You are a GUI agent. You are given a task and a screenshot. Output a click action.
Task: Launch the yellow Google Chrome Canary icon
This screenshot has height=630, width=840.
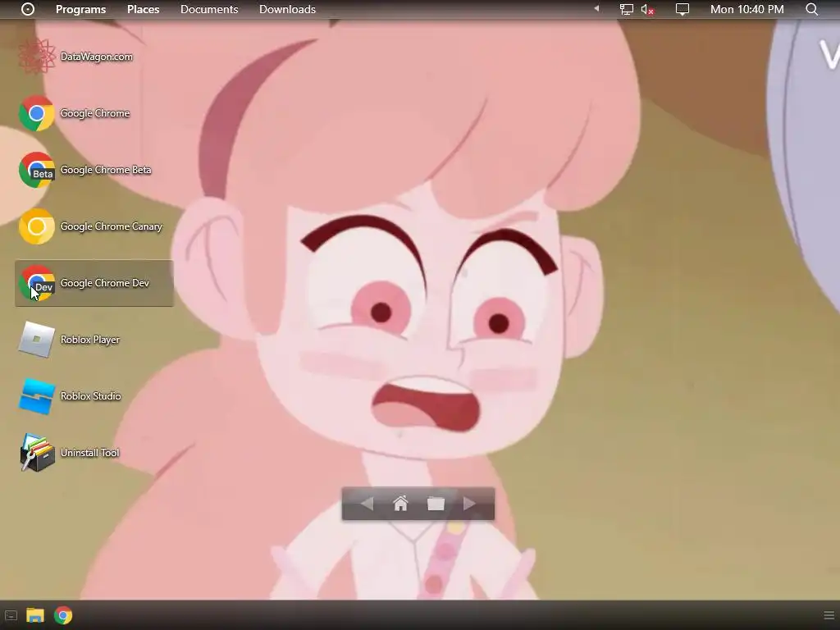coord(36,226)
